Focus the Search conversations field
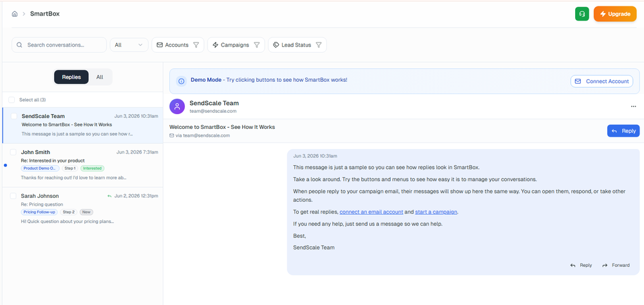This screenshot has height=305, width=644. (x=59, y=44)
